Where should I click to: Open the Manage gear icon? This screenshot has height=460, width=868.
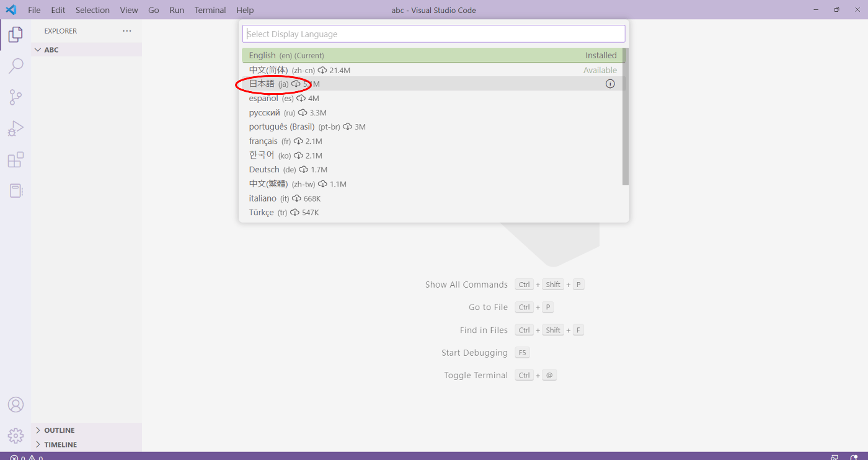pos(15,436)
